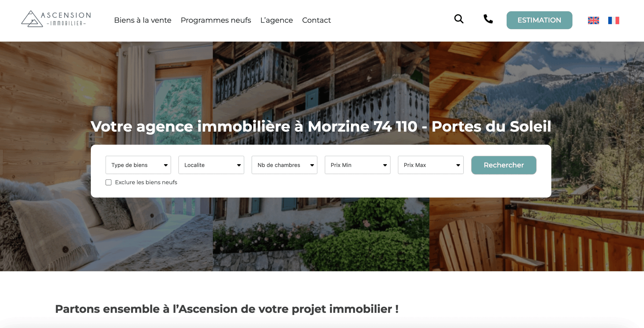Navigate to Contact page
The height and width of the screenshot is (328, 644).
pos(316,20)
